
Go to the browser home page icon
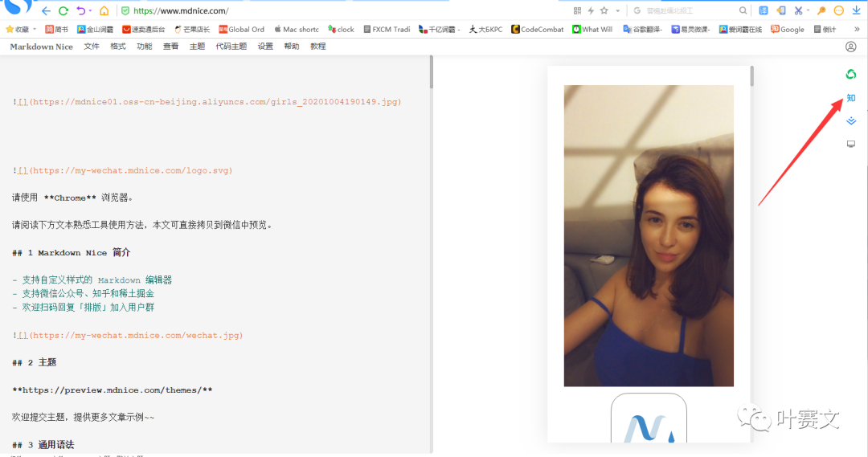pos(104,10)
